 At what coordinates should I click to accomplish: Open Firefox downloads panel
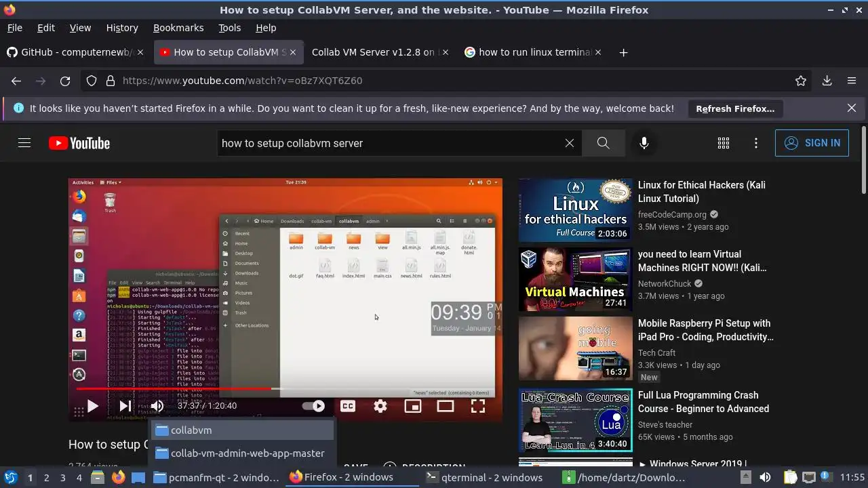(x=827, y=81)
